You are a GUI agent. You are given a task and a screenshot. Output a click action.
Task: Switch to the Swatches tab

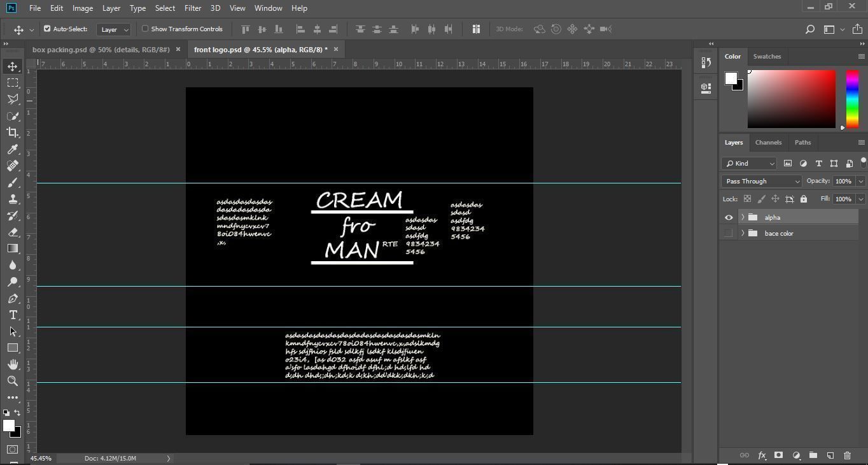767,57
